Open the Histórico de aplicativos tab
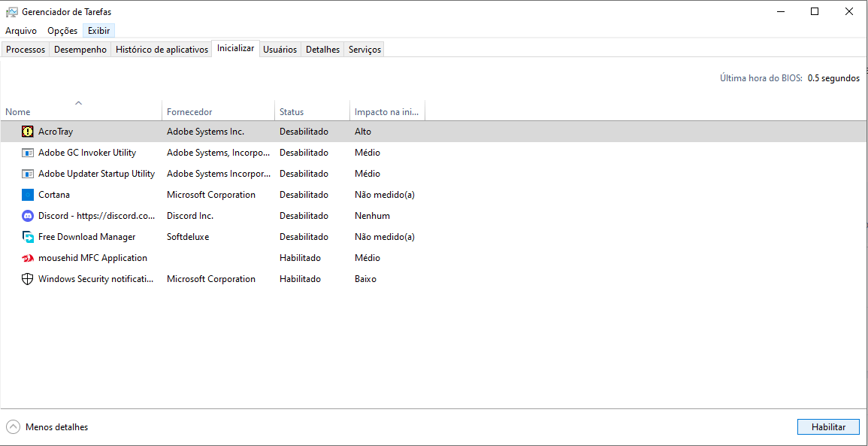Screen dimensions: 868x446 click(162, 50)
